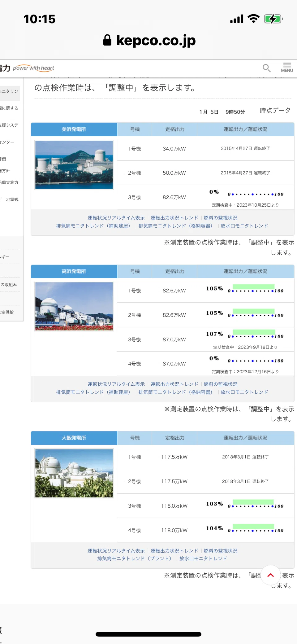Tap the 高浜発電所 plant photo
The height and width of the screenshot is (644, 297).
[x=74, y=306]
